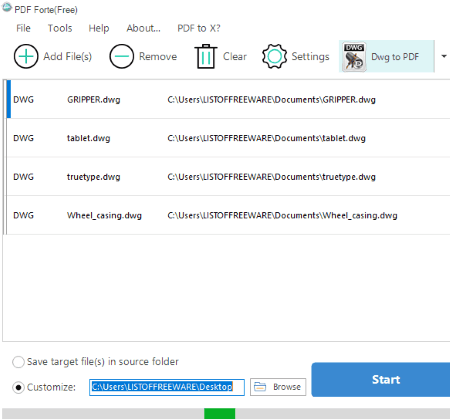The image size is (450, 420).
Task: Open the Help menu
Action: pos(99,28)
